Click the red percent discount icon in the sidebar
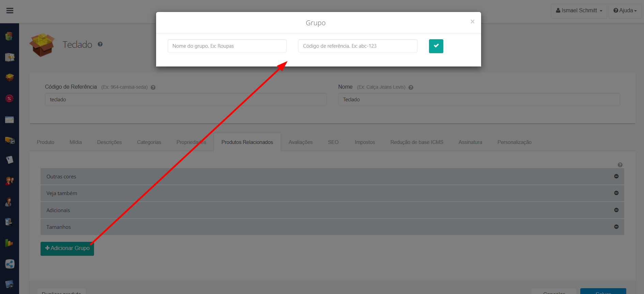Screen dimensions: 644x294 click(x=10, y=99)
